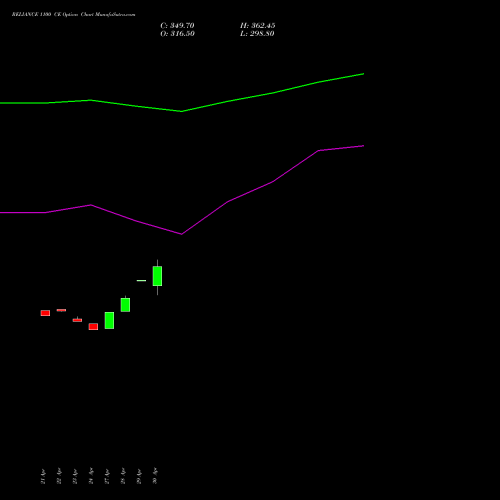Select the 28 Apr date label
Viewport: 500px width, 500px height.
(x=123, y=476)
